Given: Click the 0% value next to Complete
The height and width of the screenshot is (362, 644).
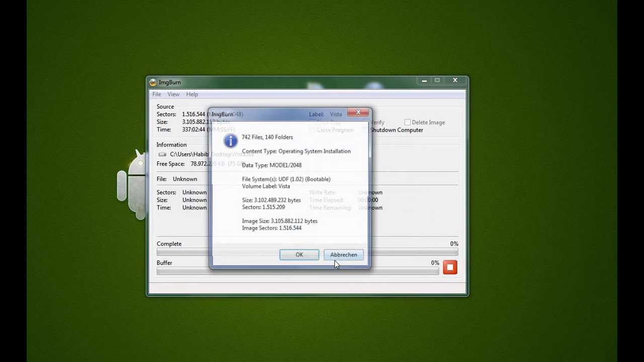Looking at the screenshot, I should click(454, 244).
